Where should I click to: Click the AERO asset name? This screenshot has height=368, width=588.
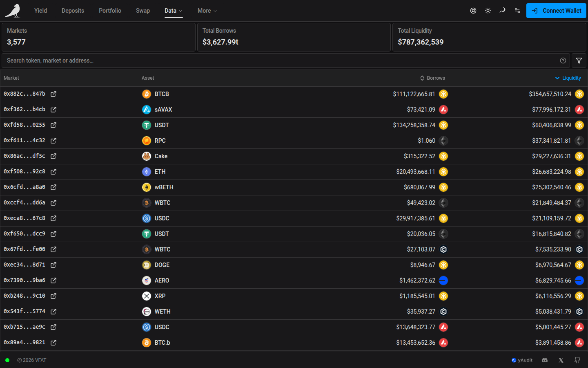click(162, 280)
